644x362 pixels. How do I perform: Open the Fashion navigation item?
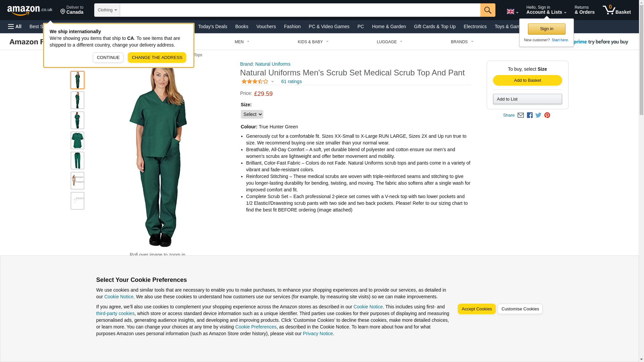point(292,26)
